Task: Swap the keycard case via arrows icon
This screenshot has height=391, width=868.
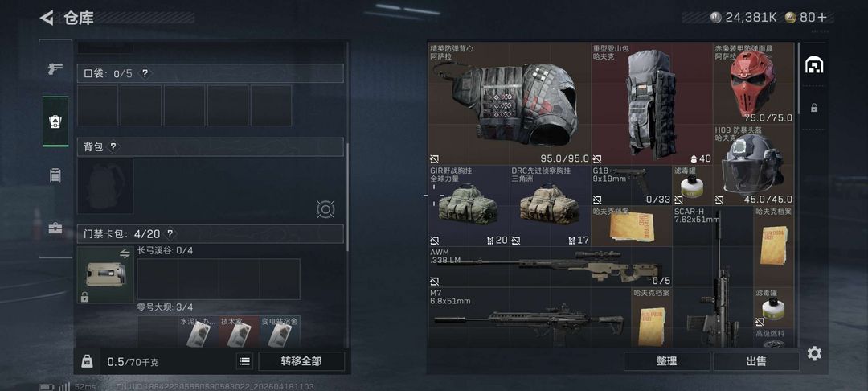Action: [125, 253]
